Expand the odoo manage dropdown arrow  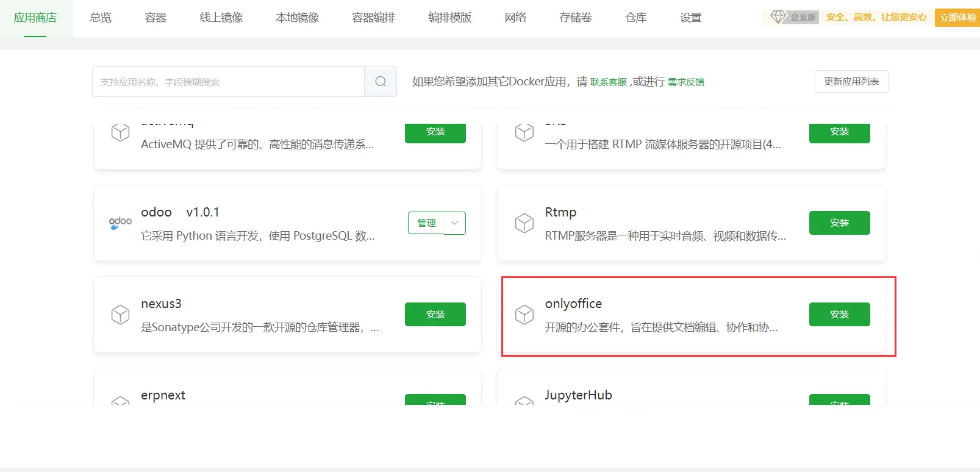[455, 223]
